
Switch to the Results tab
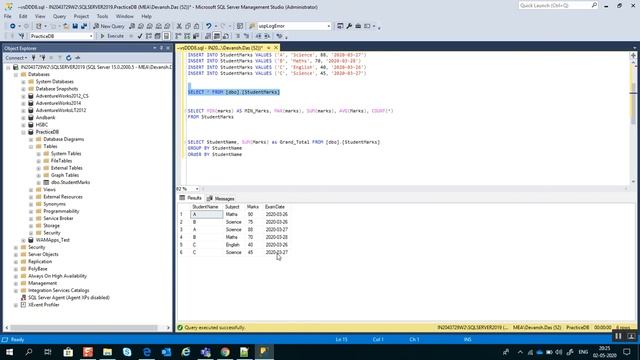tap(191, 198)
